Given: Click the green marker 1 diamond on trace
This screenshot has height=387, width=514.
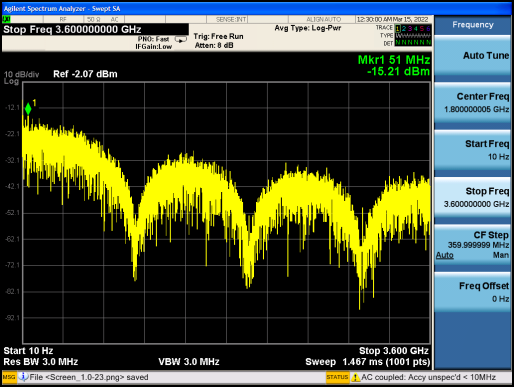Looking at the screenshot, I should click(x=28, y=109).
